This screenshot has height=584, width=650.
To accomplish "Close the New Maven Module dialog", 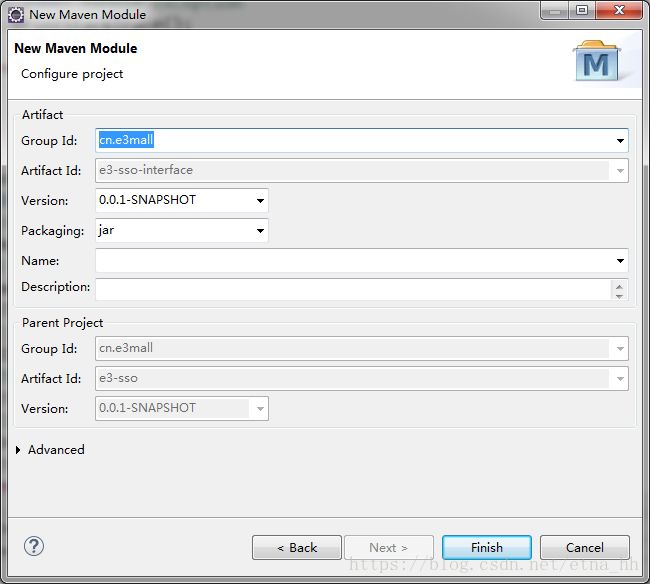I will tap(619, 10).
